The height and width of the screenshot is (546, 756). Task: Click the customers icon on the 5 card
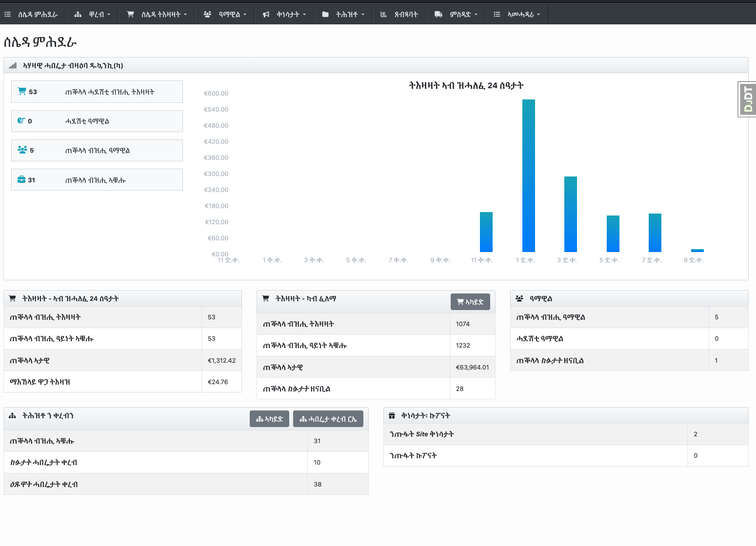22,150
